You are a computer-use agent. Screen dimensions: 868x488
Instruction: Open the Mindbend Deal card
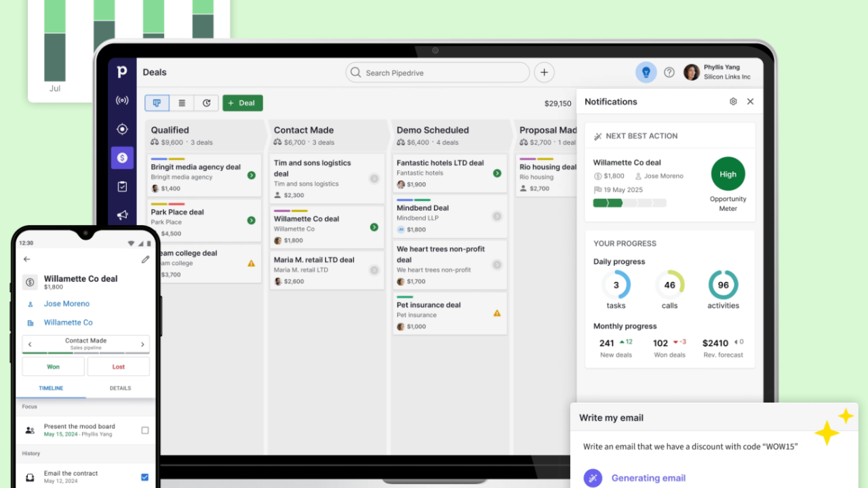click(450, 216)
